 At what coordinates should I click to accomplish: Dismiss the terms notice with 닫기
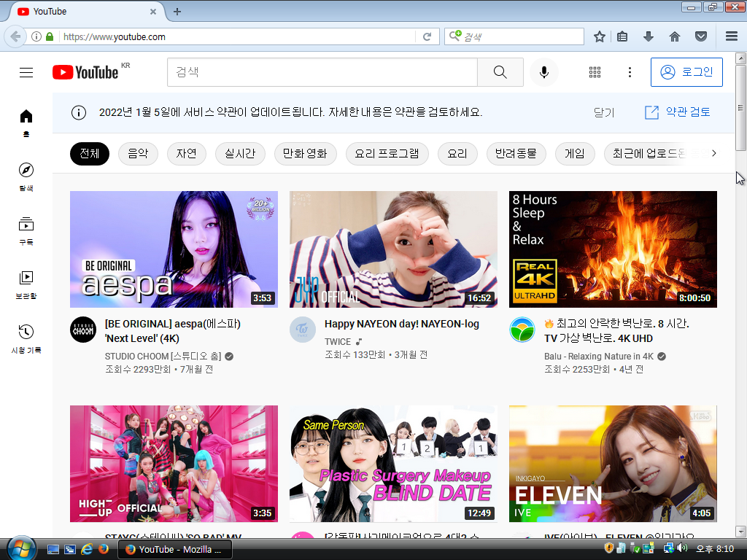click(x=604, y=112)
